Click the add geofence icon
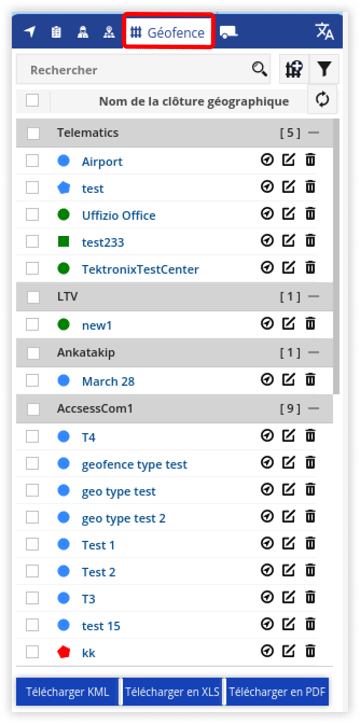The width and height of the screenshot is (360, 724). (294, 69)
